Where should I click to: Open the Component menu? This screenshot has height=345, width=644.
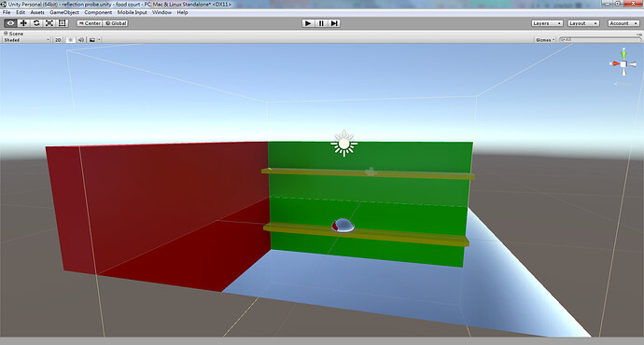[x=98, y=12]
